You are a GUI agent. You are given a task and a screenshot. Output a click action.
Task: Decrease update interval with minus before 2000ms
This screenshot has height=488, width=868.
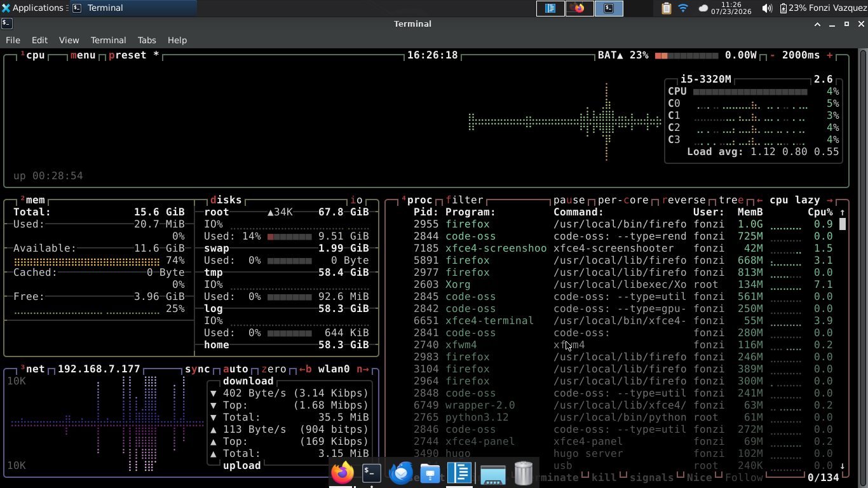[x=773, y=55]
